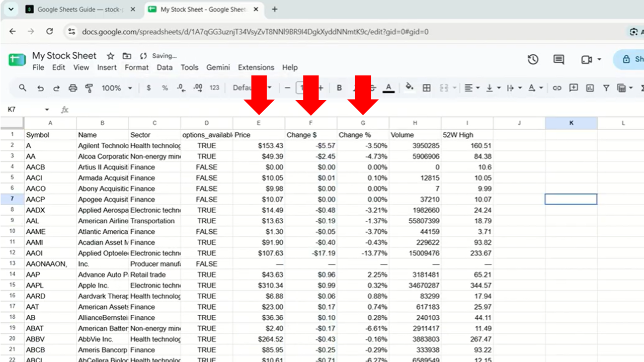Image resolution: width=644 pixels, height=362 pixels.
Task: Open the Data menu
Action: pos(165,67)
